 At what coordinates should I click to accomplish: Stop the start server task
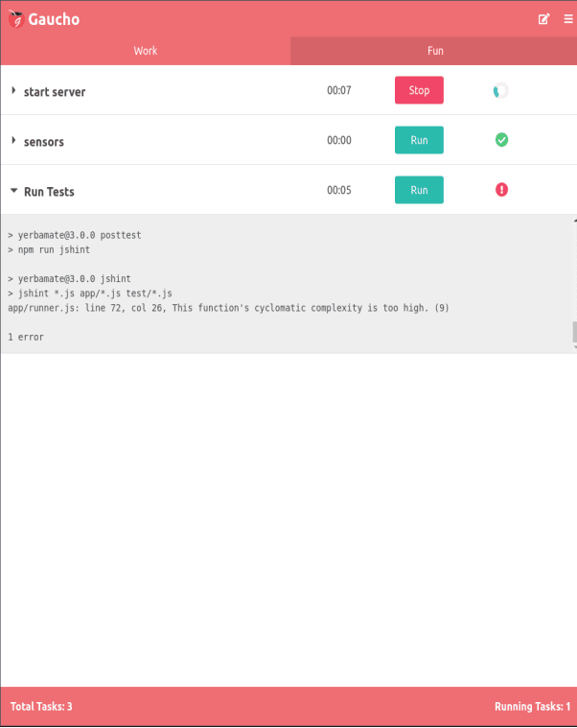point(419,90)
